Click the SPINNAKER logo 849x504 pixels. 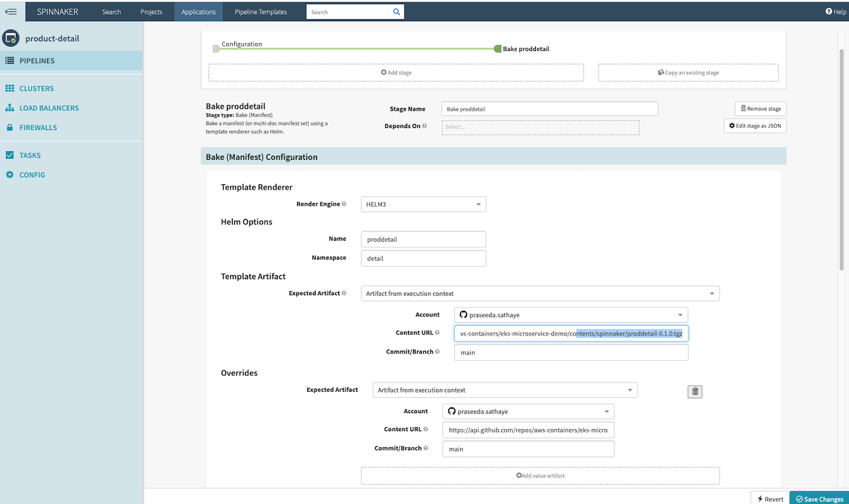tap(59, 11)
